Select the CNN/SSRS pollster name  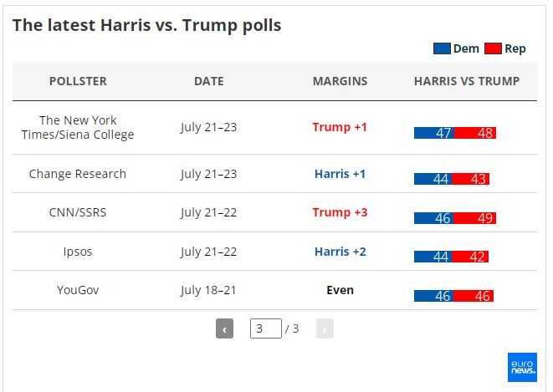click(78, 212)
